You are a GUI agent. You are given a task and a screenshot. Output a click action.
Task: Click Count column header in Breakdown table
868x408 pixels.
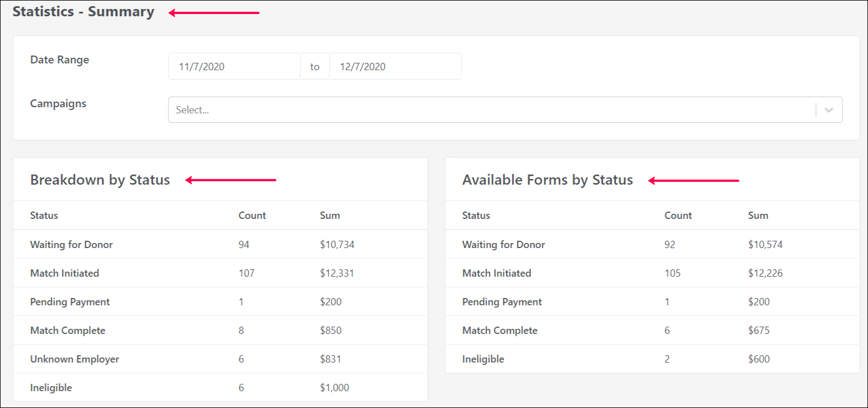(x=252, y=216)
